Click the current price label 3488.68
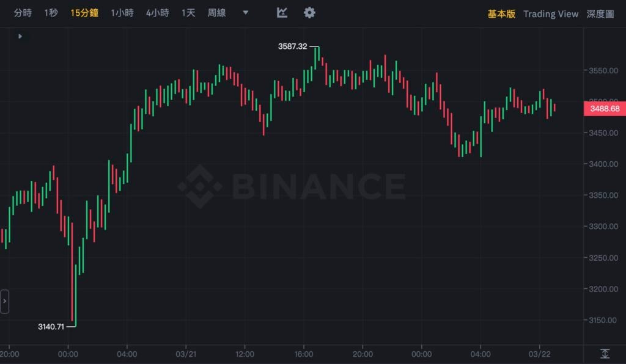 pyautogui.click(x=602, y=109)
